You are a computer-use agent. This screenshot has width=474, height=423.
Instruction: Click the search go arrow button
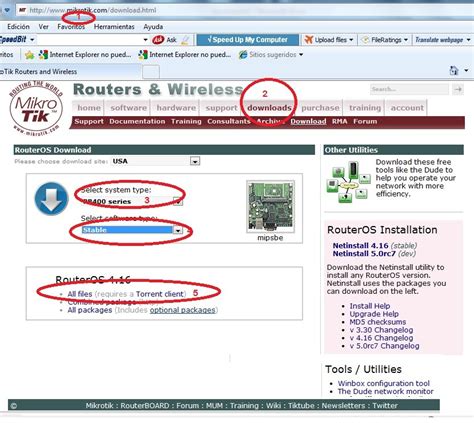click(458, 89)
